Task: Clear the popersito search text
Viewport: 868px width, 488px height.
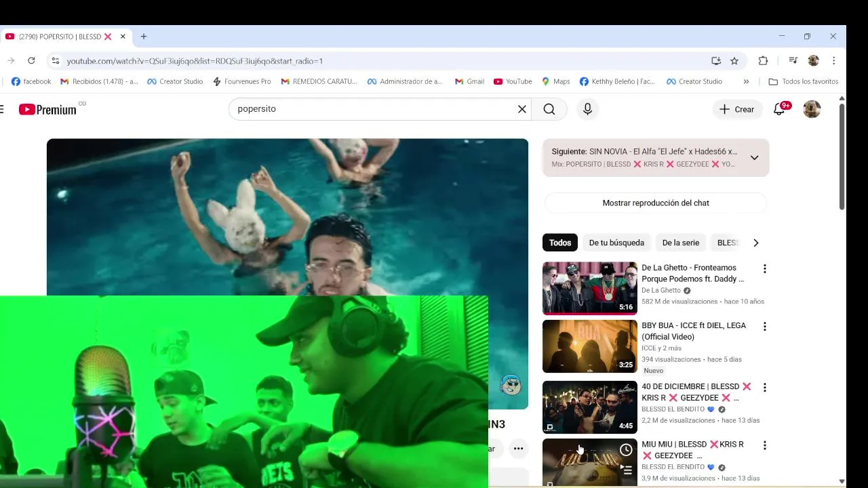Action: point(522,109)
